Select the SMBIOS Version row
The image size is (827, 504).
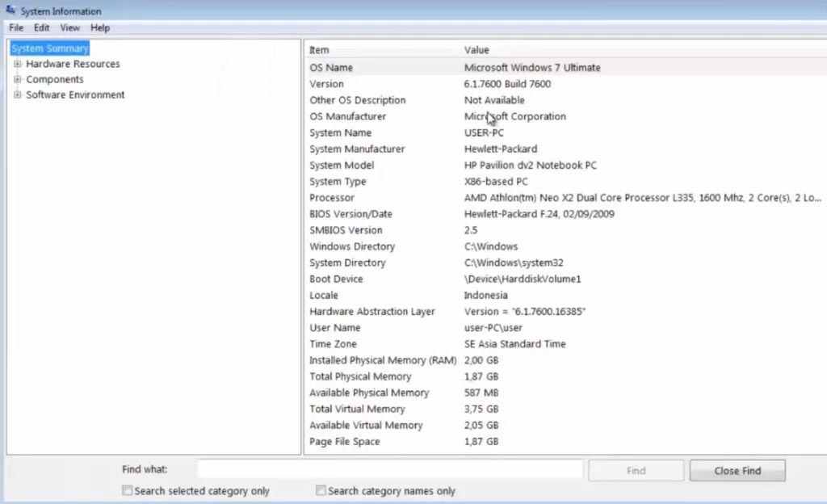pyautogui.click(x=565, y=230)
